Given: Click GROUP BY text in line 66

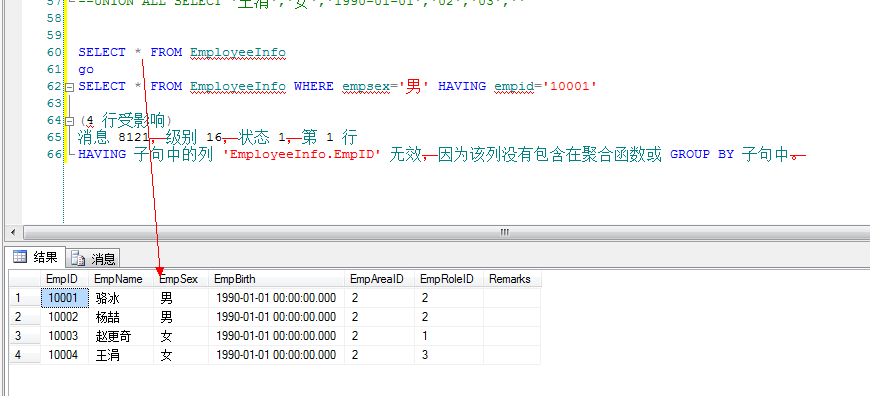Looking at the screenshot, I should pos(702,155).
